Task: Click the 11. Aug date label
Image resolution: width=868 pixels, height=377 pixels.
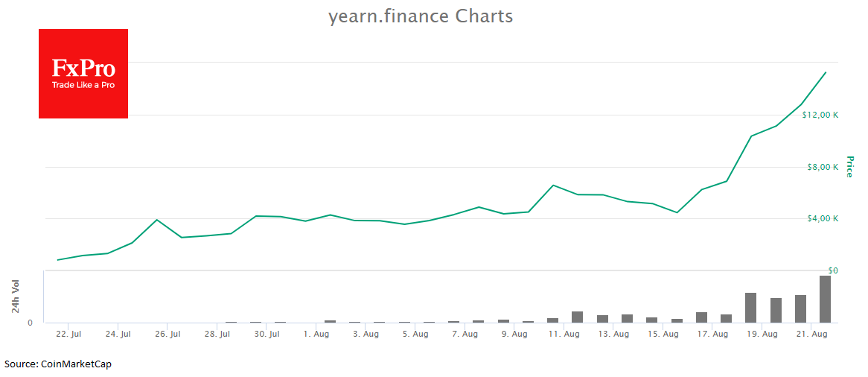Action: point(564,335)
